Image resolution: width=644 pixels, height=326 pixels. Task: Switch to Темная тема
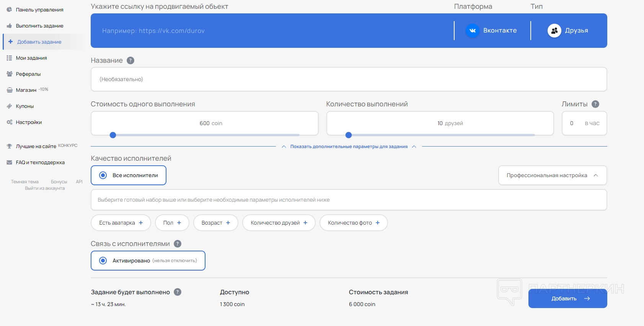pyautogui.click(x=24, y=182)
